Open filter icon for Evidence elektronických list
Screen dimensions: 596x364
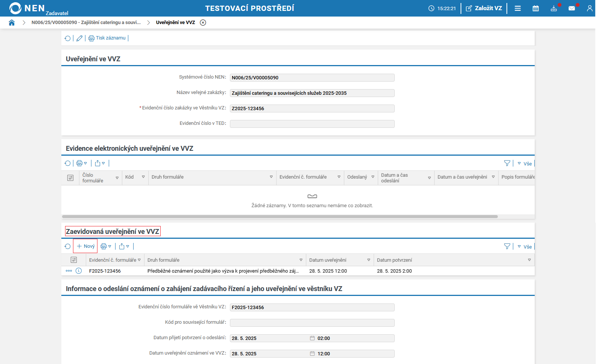507,163
